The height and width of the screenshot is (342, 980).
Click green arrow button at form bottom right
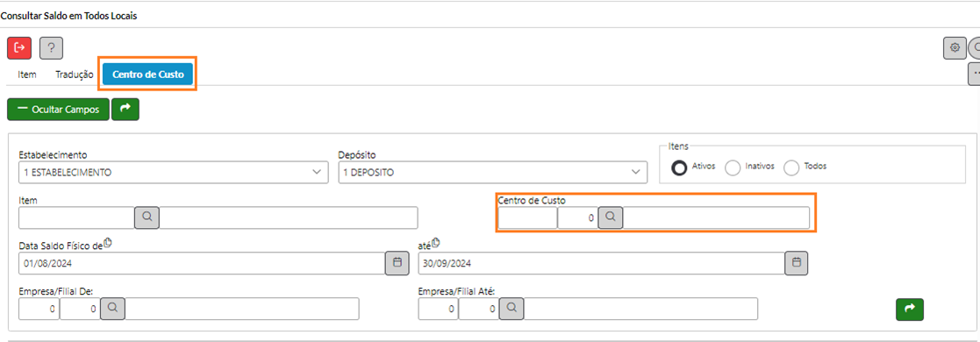pos(910,309)
